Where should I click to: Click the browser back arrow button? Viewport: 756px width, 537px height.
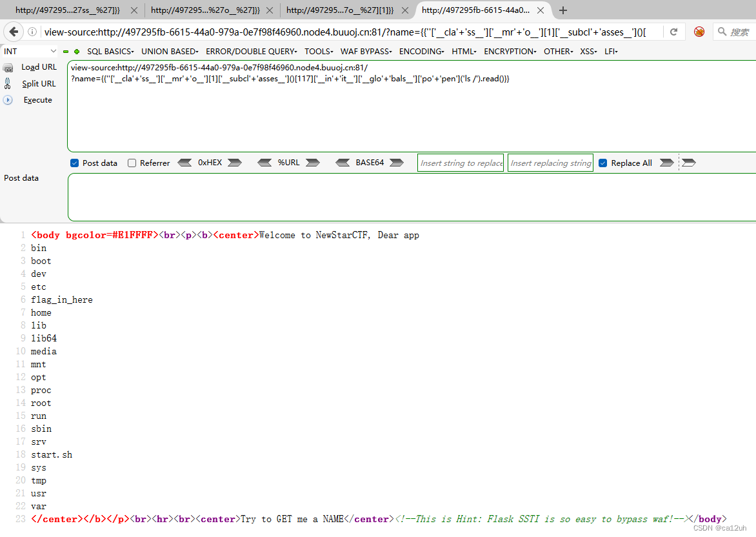click(x=14, y=32)
